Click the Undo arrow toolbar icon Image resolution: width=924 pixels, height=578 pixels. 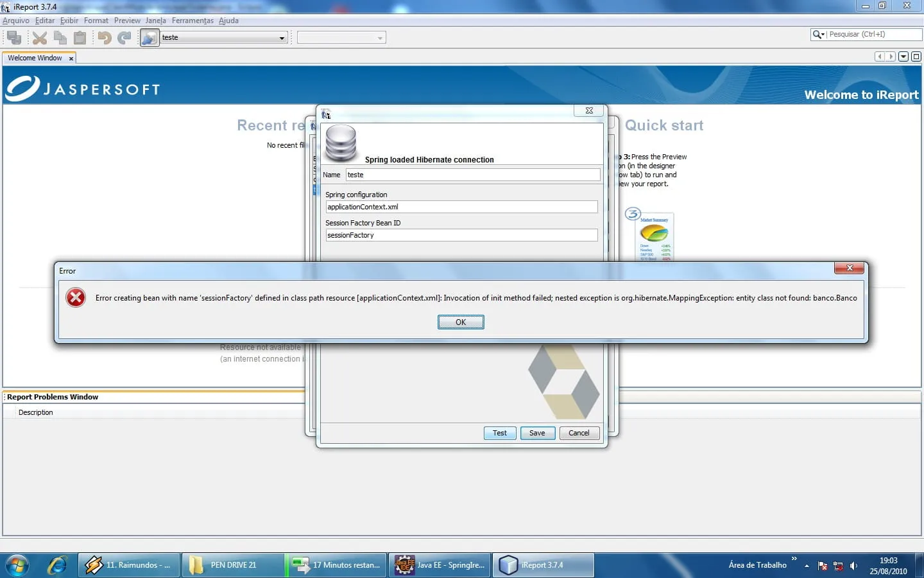105,38
